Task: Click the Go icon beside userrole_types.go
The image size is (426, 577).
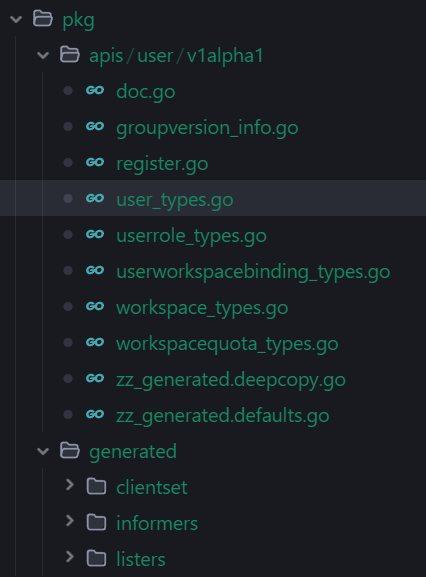Action: click(95, 234)
